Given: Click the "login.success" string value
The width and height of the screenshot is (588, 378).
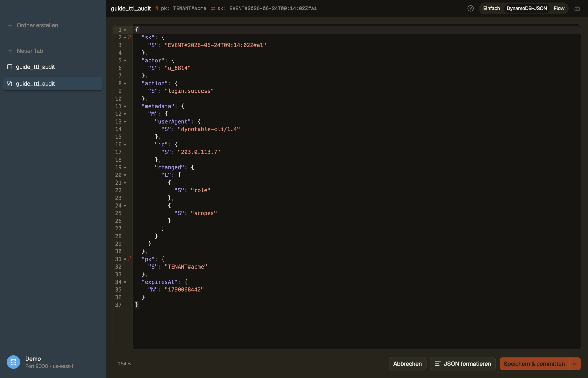Looking at the screenshot, I should coord(189,91).
